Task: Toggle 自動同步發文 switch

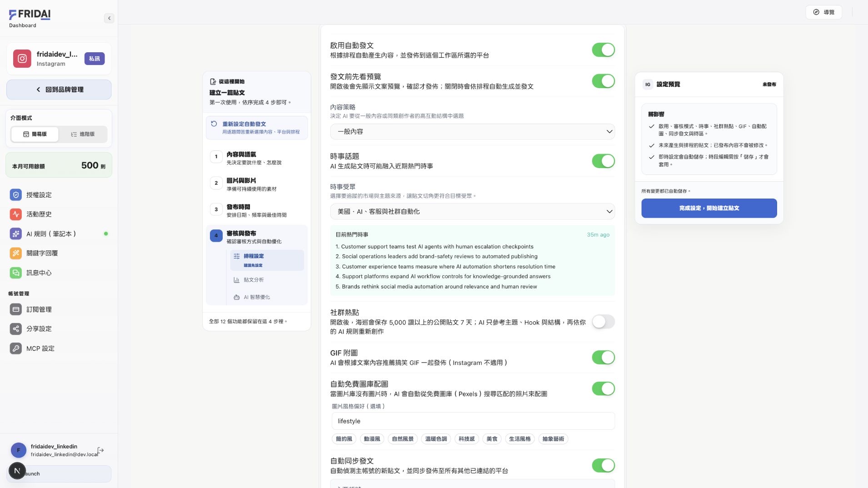Action: coord(603,465)
